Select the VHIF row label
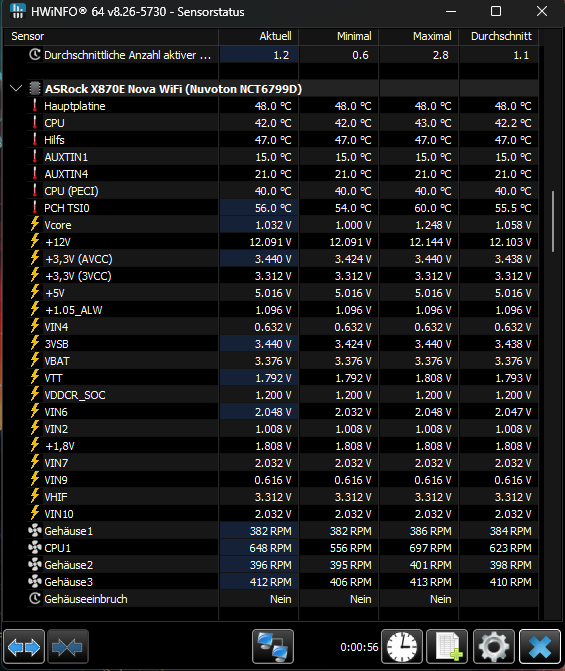 coord(56,497)
